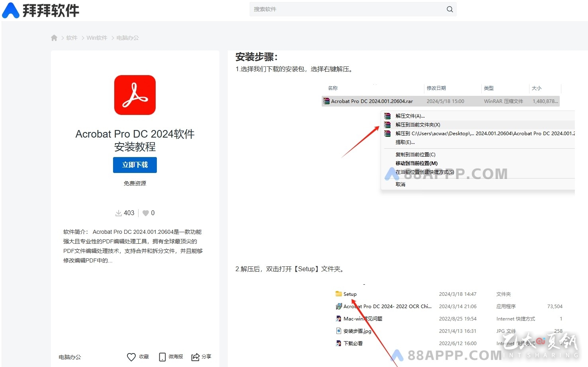Viewport: 588px width, 367px height.
Task: Click the download count icon
Action: pos(119,213)
